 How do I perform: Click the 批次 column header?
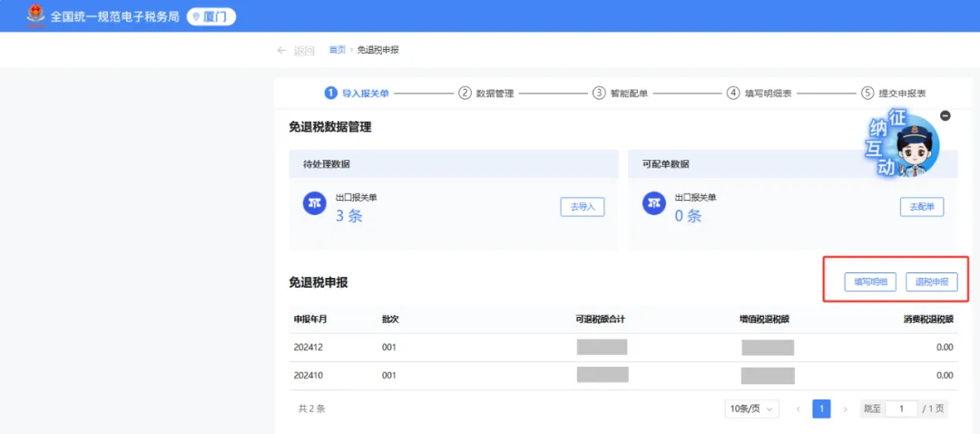click(390, 319)
